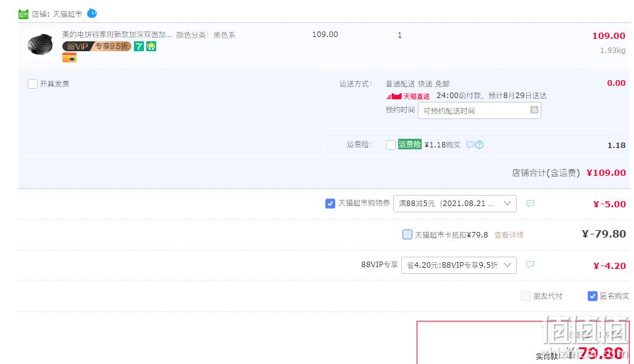Open the 查看详情 link
This screenshot has width=634, height=364.
click(x=509, y=234)
